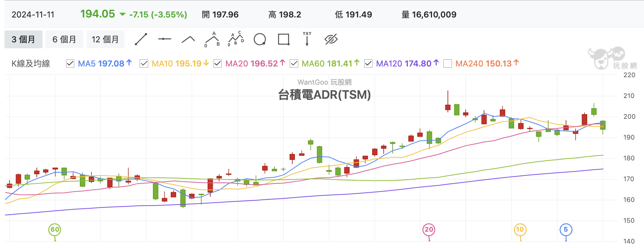Select the 0-A-B wave pattern tool
The image size is (644, 248).
coord(212,39)
